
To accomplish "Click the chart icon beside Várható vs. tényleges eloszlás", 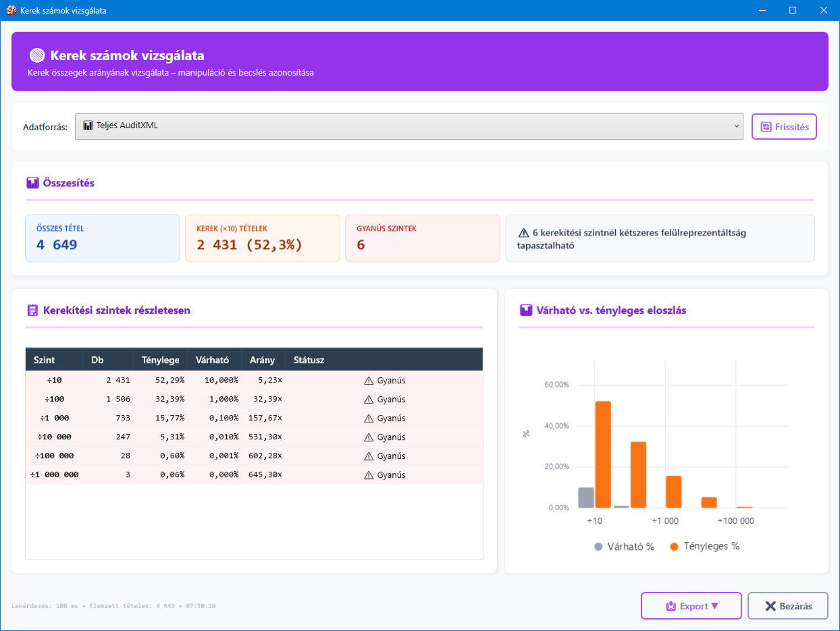I will (x=526, y=310).
